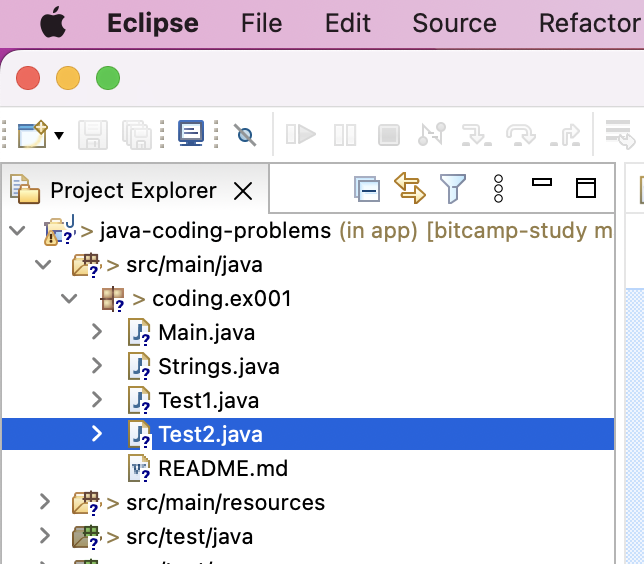The height and width of the screenshot is (564, 644).
Task: Click the src/test/java folder icon
Action: (x=86, y=537)
